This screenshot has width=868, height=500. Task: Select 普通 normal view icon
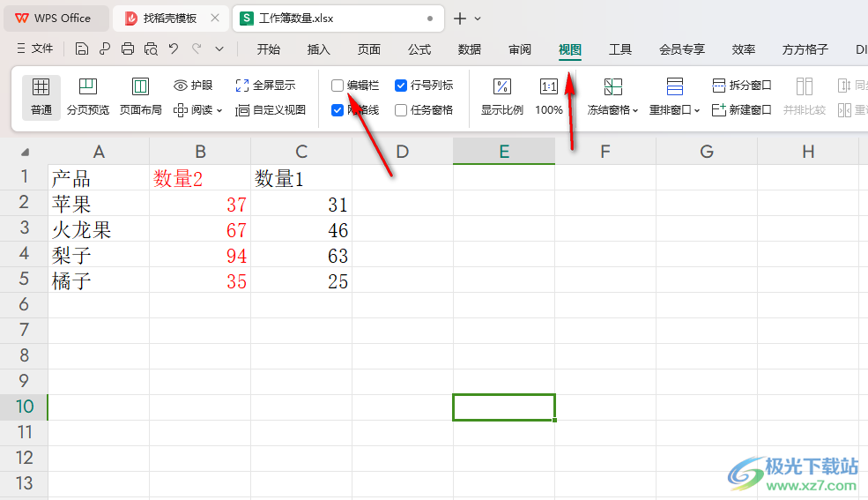coord(41,97)
